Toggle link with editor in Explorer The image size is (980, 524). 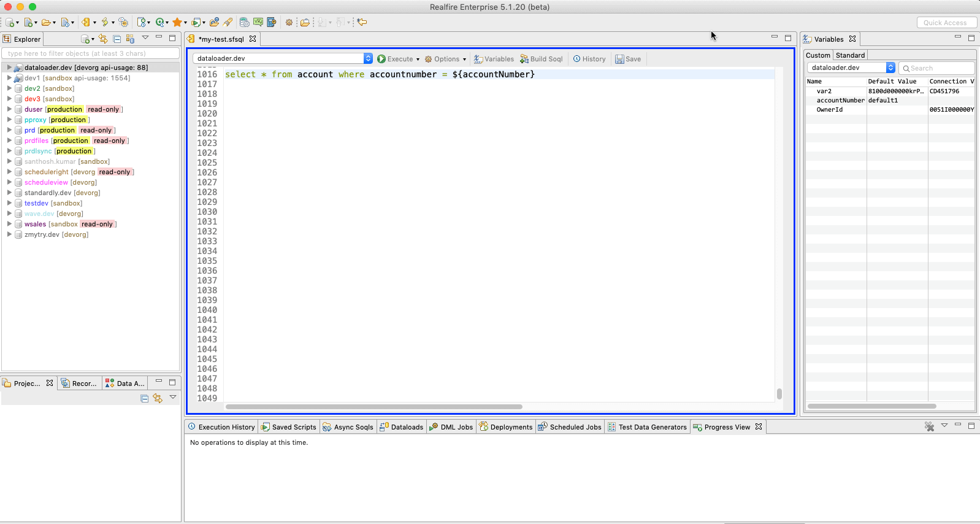(x=103, y=39)
